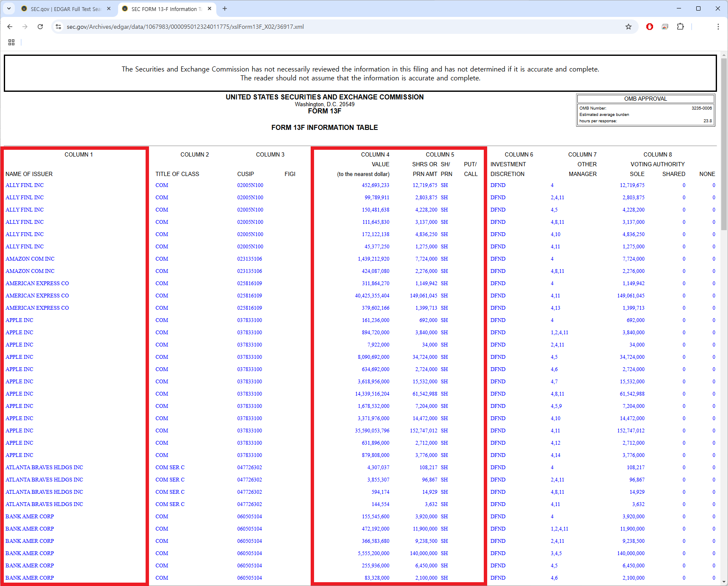Click the FORM 13F INFORMATION TABLE heading
This screenshot has width=728, height=586.
click(x=325, y=127)
